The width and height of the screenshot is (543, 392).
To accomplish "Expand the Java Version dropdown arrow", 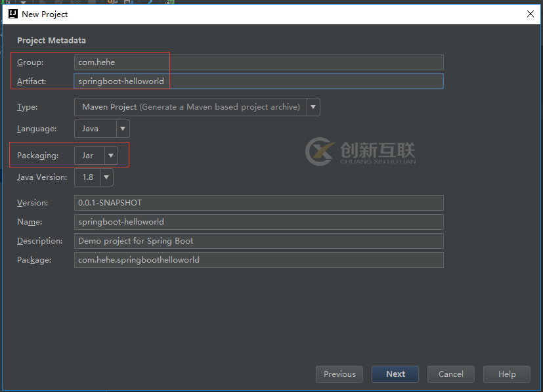I will [106, 177].
